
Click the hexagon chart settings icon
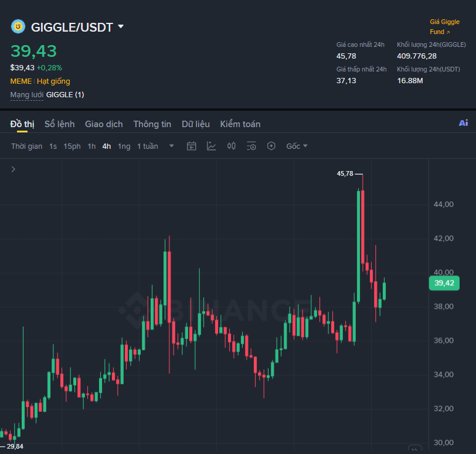coord(271,146)
